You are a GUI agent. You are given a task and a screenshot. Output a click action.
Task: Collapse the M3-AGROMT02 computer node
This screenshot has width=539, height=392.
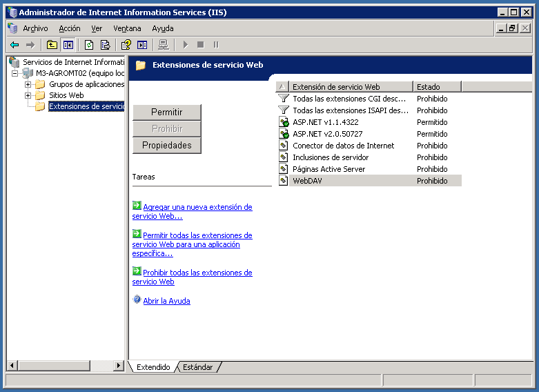tap(14, 73)
